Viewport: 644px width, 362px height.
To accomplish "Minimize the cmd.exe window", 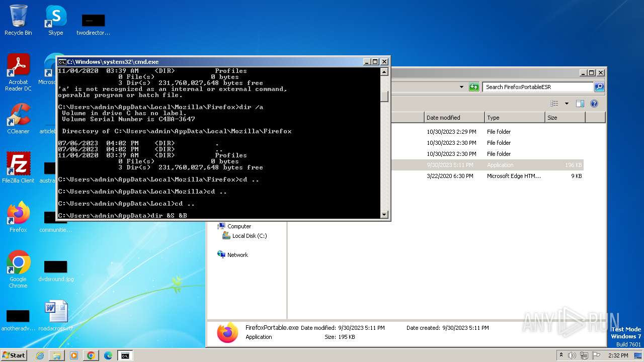I will [x=366, y=62].
